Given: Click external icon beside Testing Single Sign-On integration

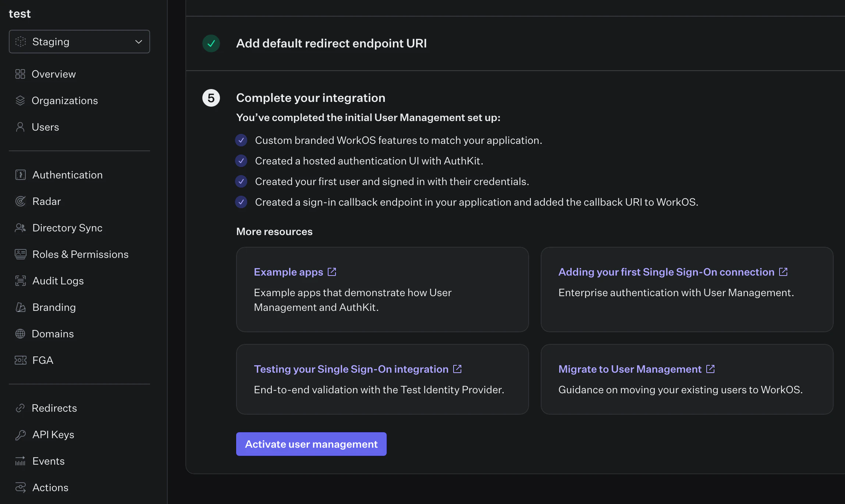Looking at the screenshot, I should 457,369.
